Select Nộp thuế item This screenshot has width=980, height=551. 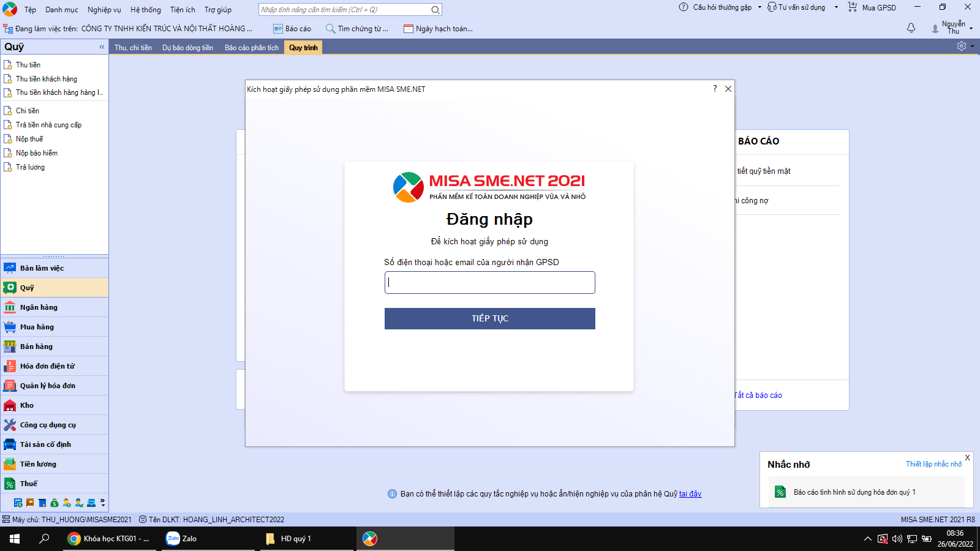click(29, 139)
